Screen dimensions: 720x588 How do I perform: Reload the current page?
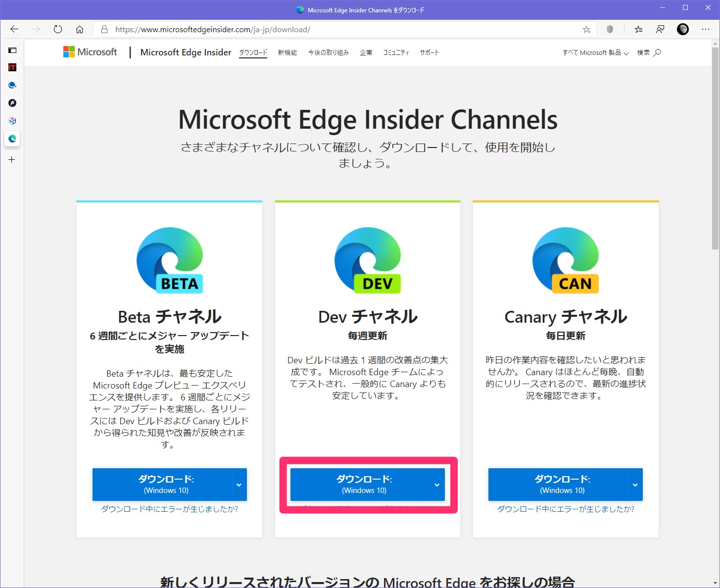pyautogui.click(x=58, y=29)
